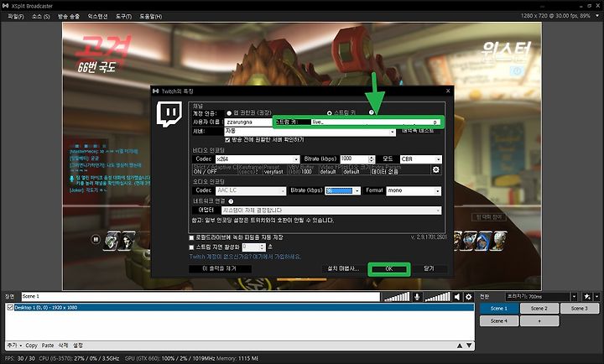Click 설정 in the sources toolbar

78,346
